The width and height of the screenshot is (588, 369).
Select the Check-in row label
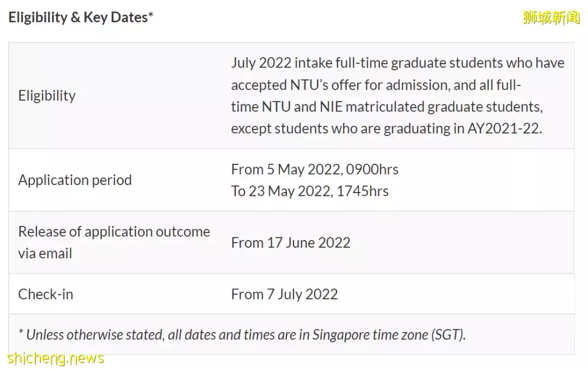[x=46, y=294]
